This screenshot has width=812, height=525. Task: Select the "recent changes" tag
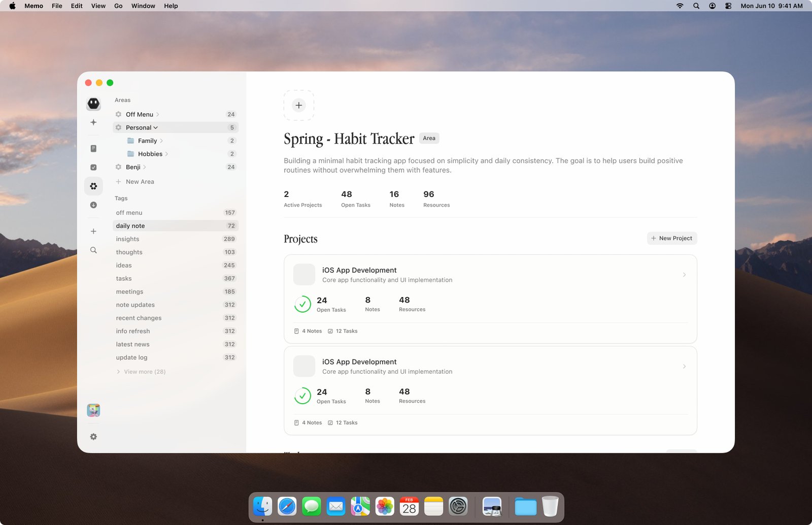point(176,318)
